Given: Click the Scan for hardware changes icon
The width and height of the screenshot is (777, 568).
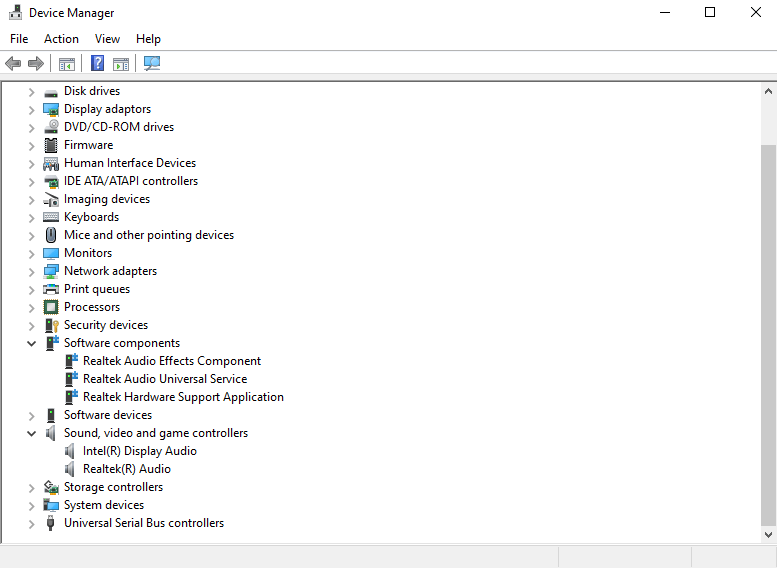Looking at the screenshot, I should pyautogui.click(x=152, y=63).
